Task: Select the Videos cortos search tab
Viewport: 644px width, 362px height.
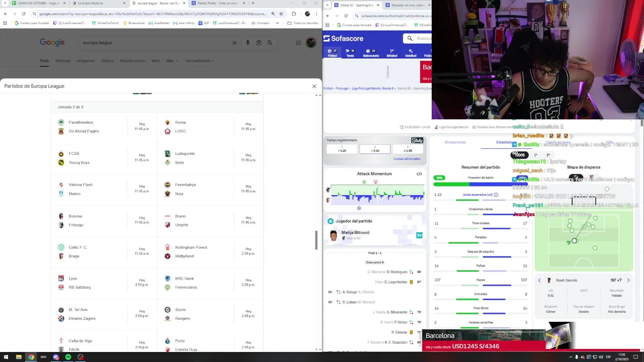Action: click(x=132, y=61)
